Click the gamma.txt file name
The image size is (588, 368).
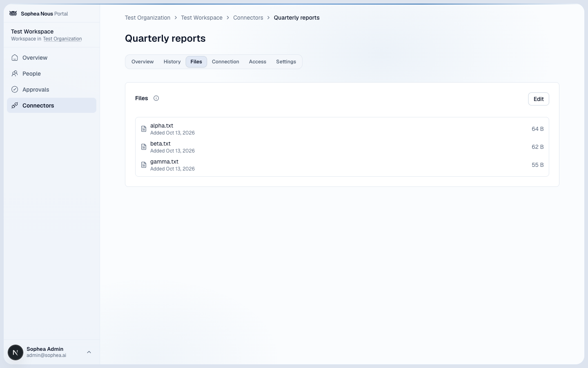click(x=164, y=162)
